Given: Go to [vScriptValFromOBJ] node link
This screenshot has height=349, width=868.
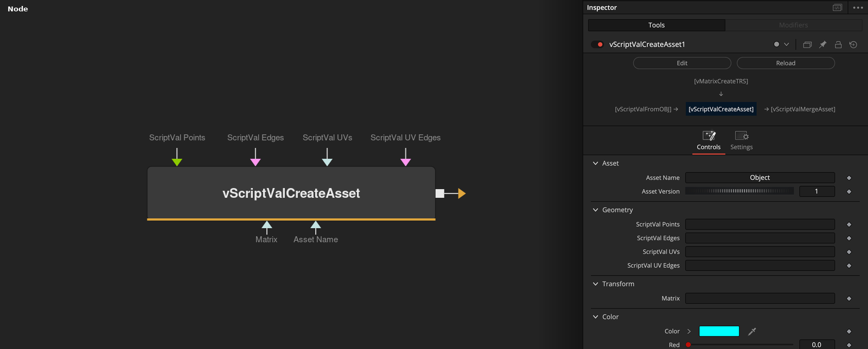Looking at the screenshot, I should (x=643, y=109).
